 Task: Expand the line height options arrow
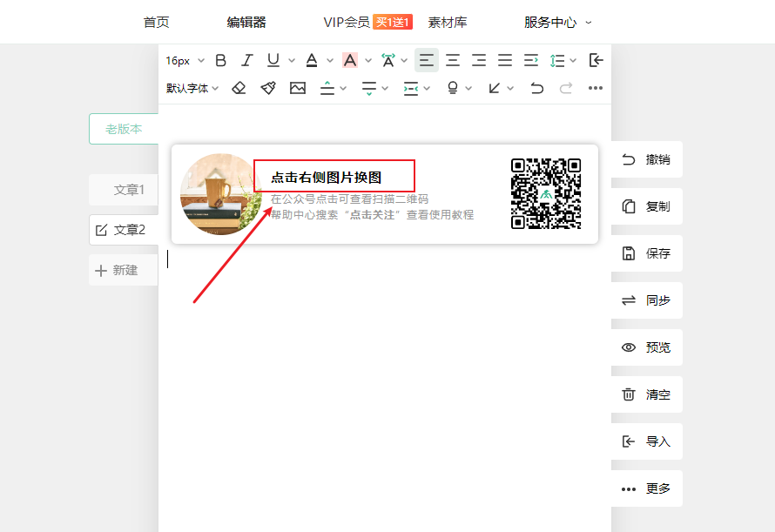[x=573, y=60]
